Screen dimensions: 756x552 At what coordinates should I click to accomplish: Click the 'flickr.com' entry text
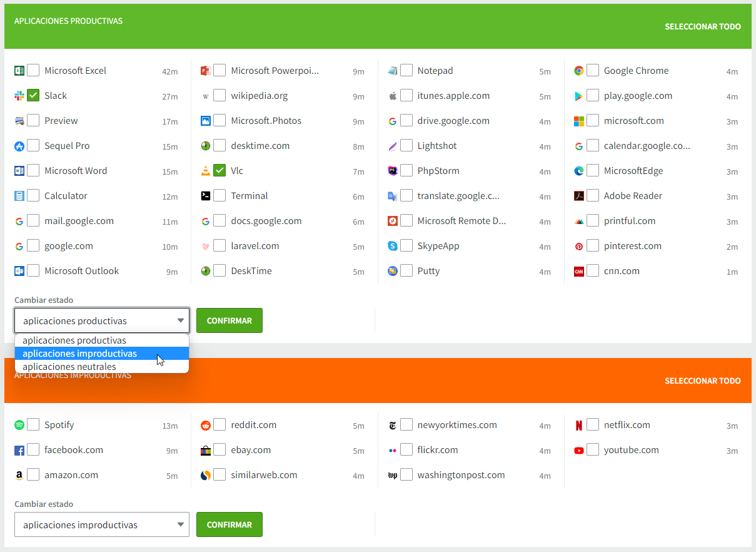pyautogui.click(x=438, y=450)
